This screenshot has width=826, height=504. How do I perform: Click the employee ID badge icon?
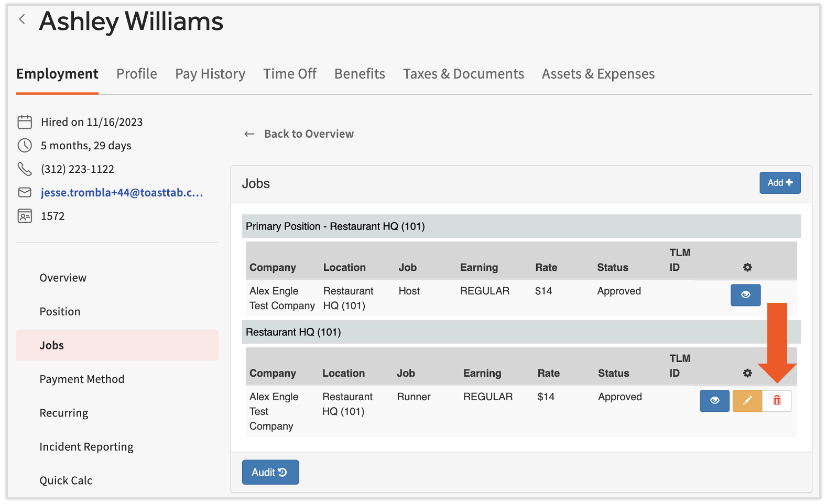[25, 216]
